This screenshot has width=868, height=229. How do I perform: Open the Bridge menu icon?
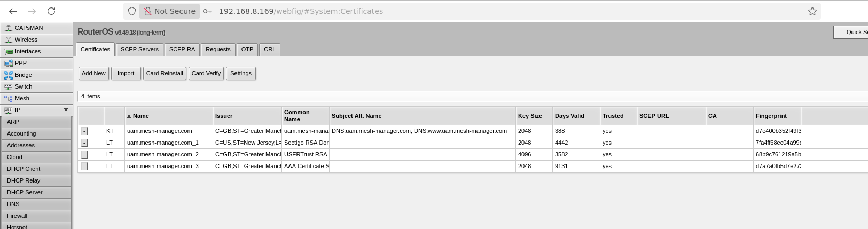(9, 75)
